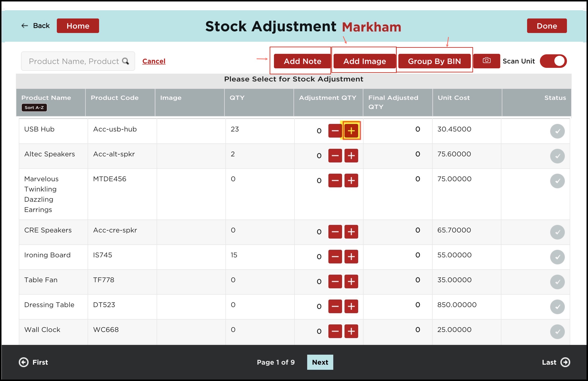
Task: Mark CRE Speakers status checkmark
Action: coord(557,232)
